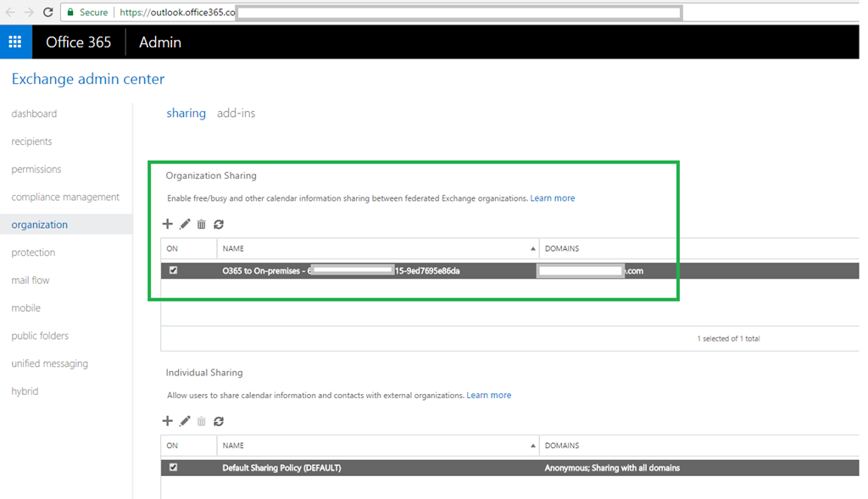Open mobile in the left navigation
Screen dimensions: 868x499
26,308
